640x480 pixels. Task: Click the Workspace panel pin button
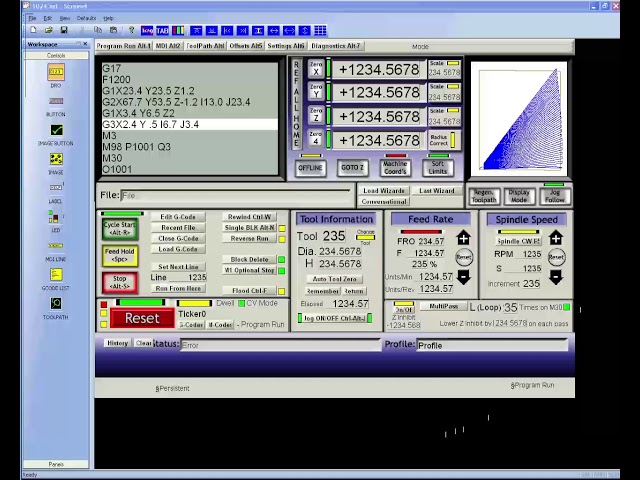78,44
